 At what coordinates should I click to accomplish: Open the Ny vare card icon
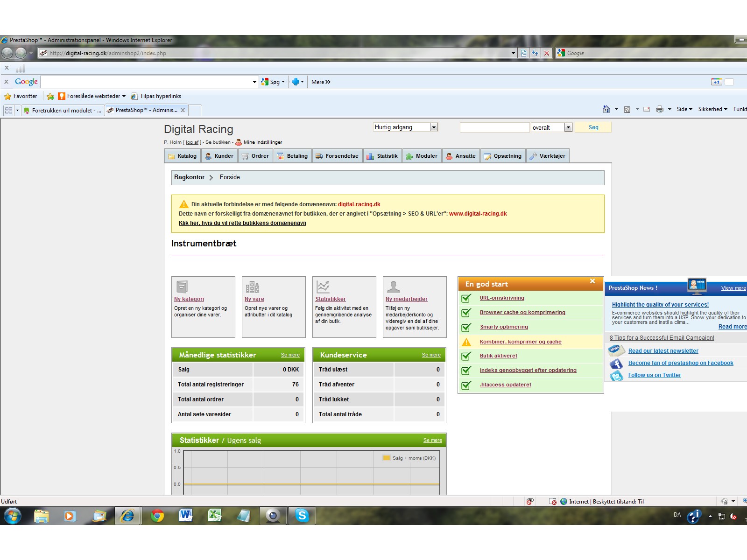pos(252,287)
